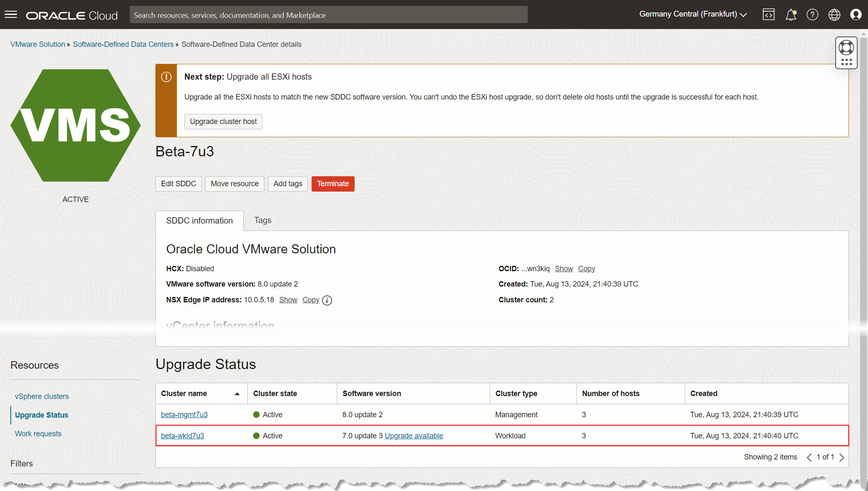Click the search resources field

[328, 15]
